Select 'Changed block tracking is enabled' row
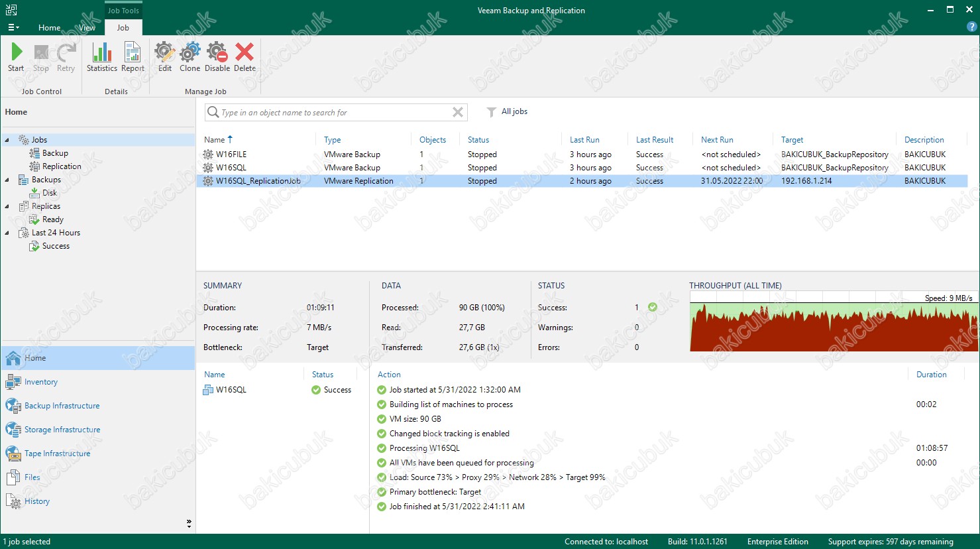Viewport: 980px width, 549px height. tap(449, 434)
